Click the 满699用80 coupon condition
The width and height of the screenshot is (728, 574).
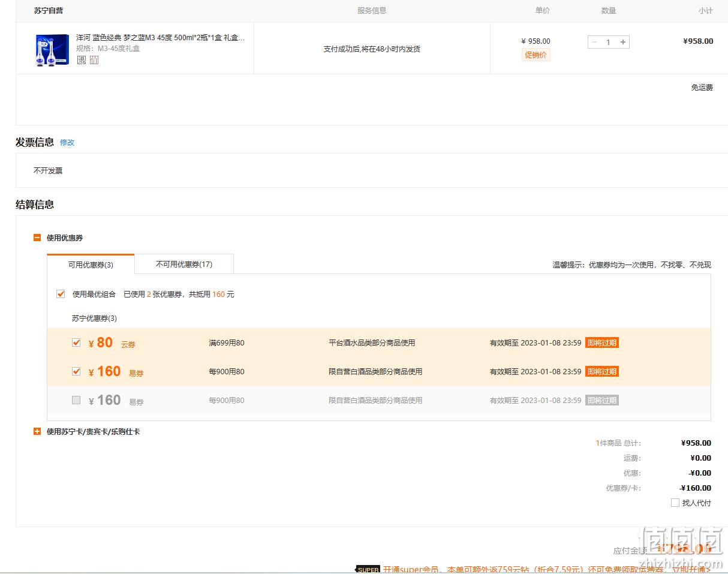point(227,343)
